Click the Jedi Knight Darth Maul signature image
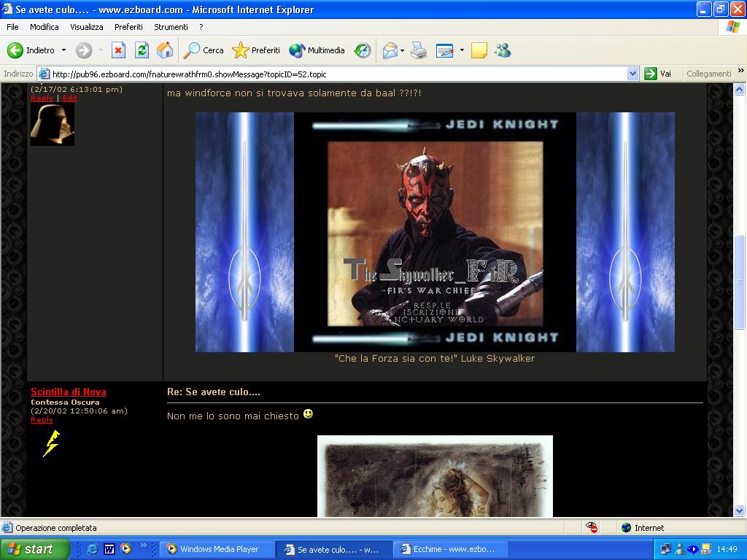The height and width of the screenshot is (560, 747). [435, 233]
